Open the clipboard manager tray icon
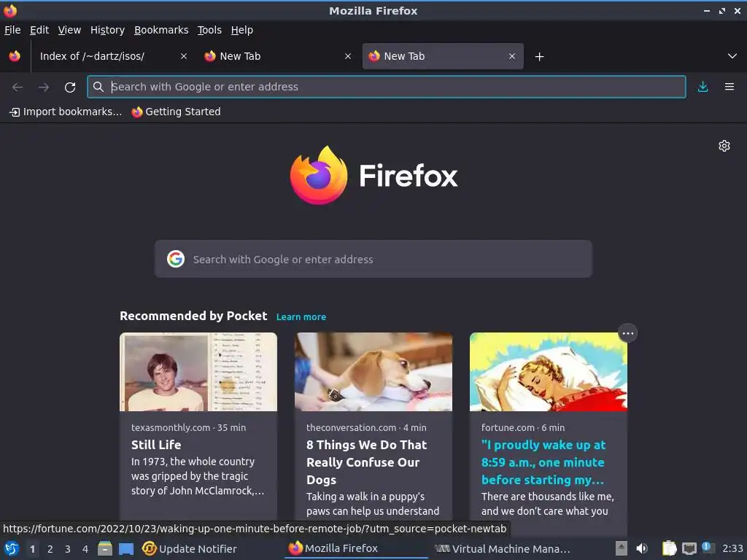Viewport: 747px width, 560px height. pos(670,548)
